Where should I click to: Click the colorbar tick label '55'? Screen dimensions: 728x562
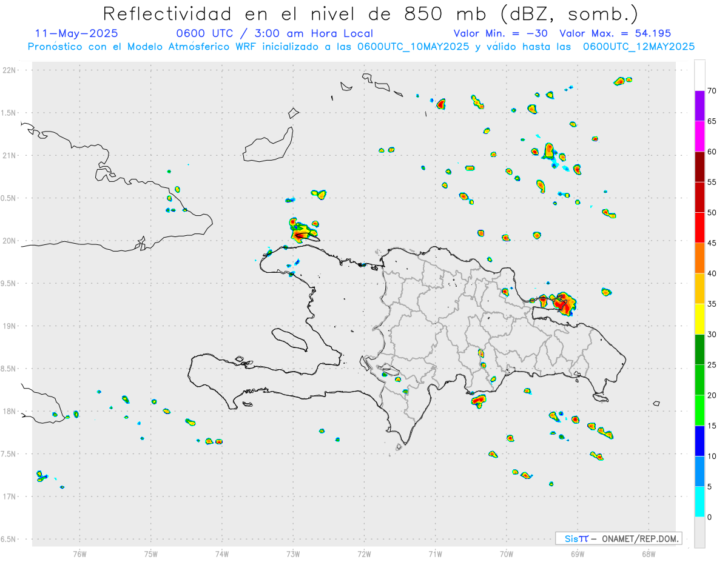[x=712, y=182]
